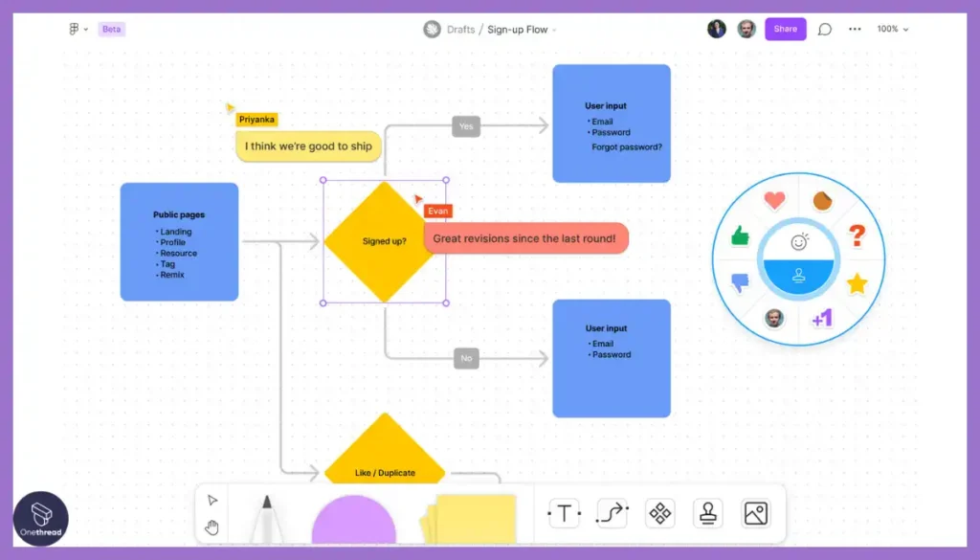Select the Text tool
Image resolution: width=980 pixels, height=560 pixels.
point(565,513)
